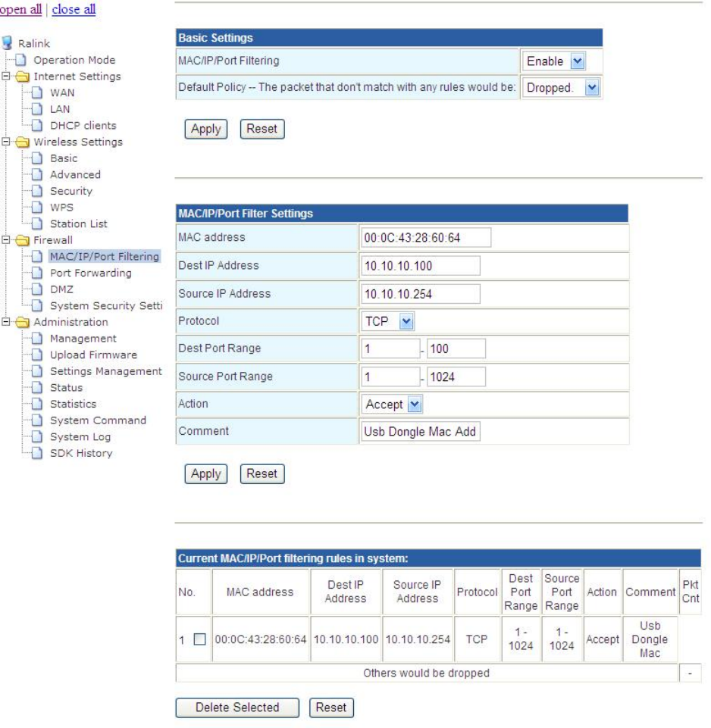Click the Dest Port Range end field

(x=456, y=348)
